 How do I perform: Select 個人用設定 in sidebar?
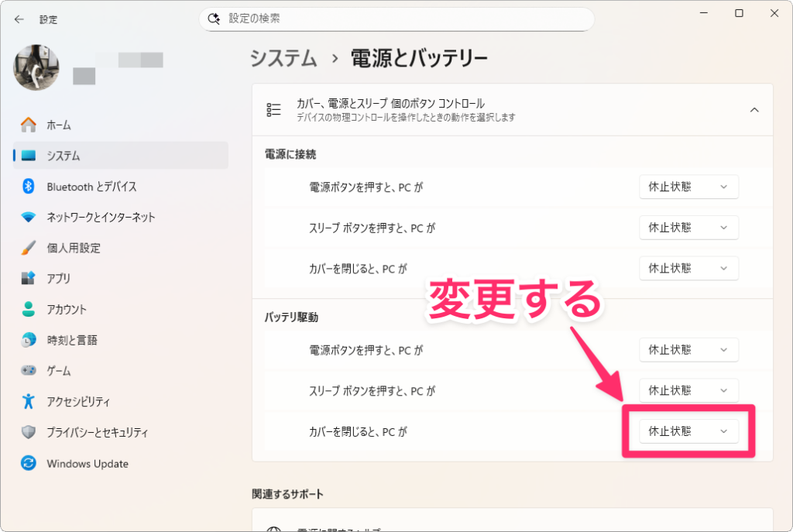pyautogui.click(x=74, y=249)
